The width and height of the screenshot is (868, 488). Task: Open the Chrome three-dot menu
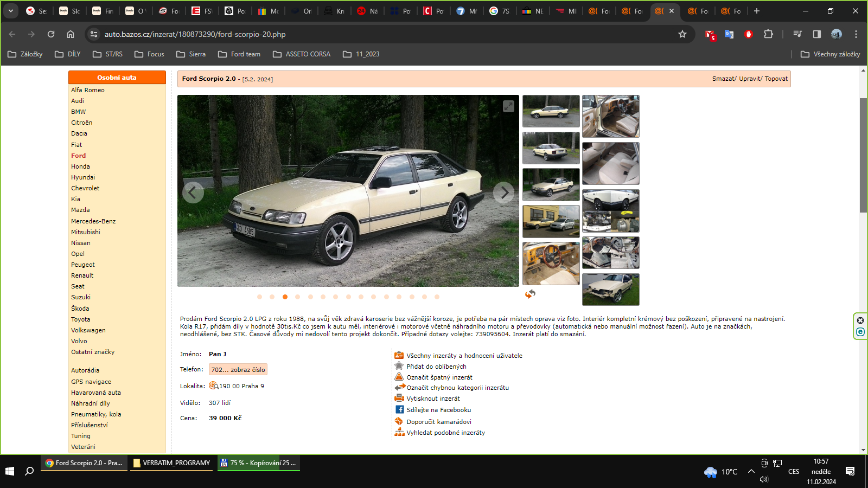coord(856,34)
